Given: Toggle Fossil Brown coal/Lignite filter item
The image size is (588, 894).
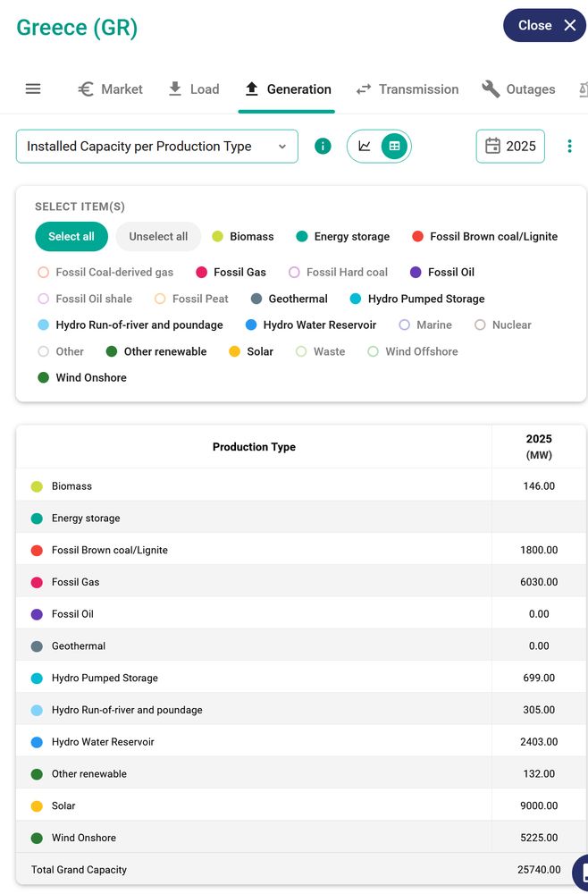Looking at the screenshot, I should tap(484, 237).
